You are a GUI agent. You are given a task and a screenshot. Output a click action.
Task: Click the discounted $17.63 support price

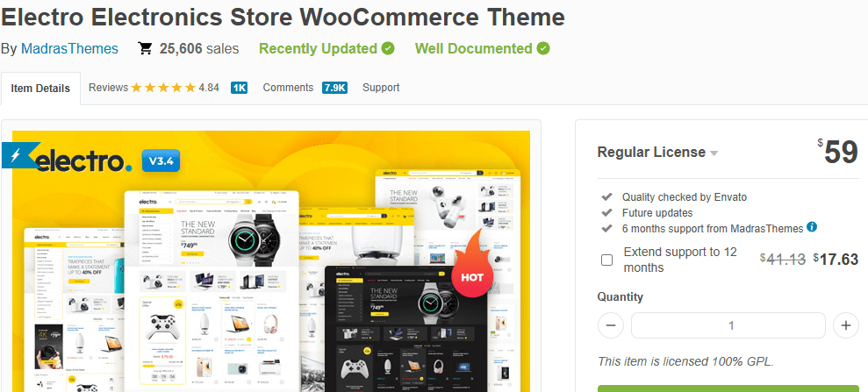coord(836,260)
